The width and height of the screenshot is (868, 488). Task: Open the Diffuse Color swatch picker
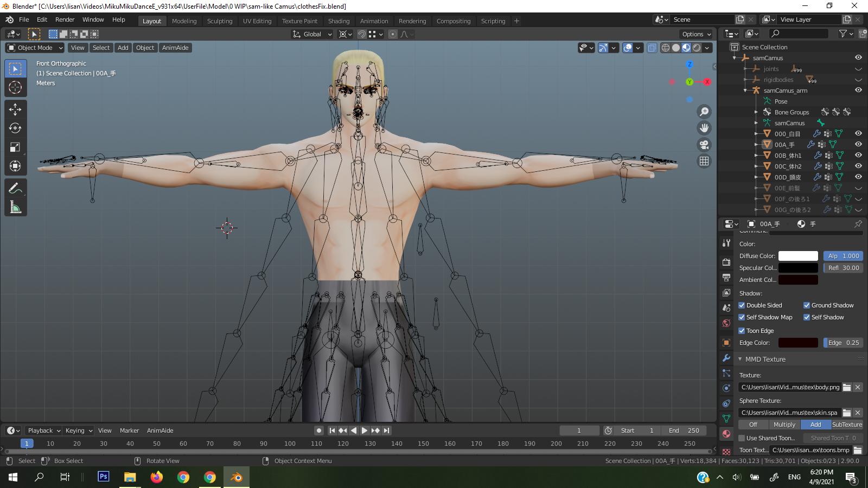pos(798,255)
